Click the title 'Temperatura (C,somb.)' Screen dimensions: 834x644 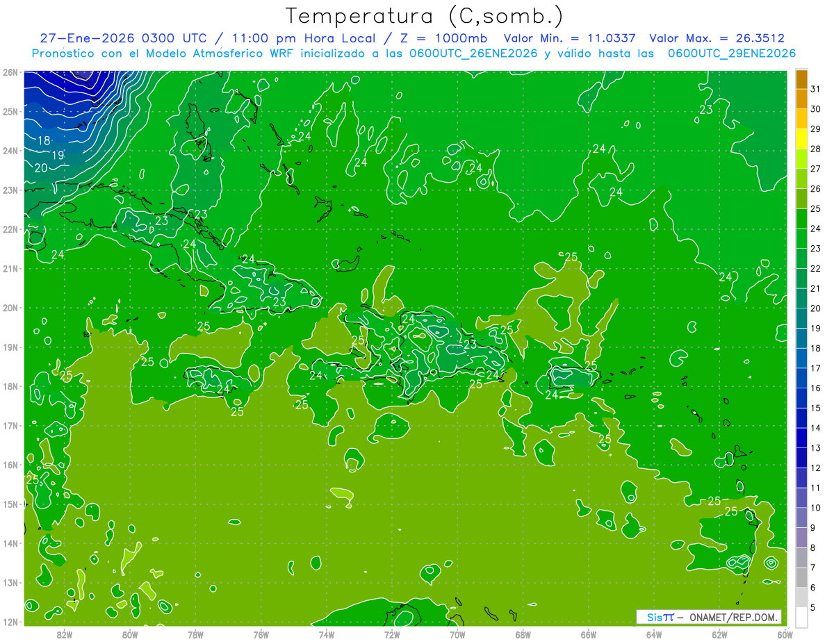pyautogui.click(x=425, y=16)
